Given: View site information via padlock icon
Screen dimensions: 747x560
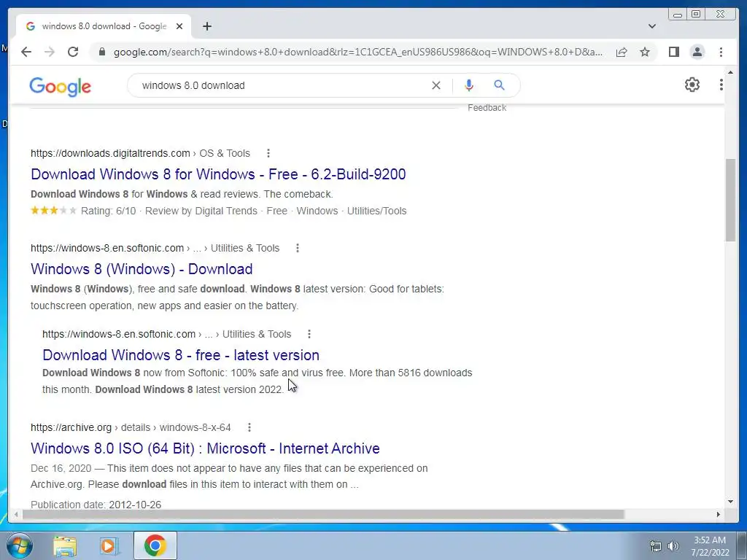Looking at the screenshot, I should tap(101, 52).
